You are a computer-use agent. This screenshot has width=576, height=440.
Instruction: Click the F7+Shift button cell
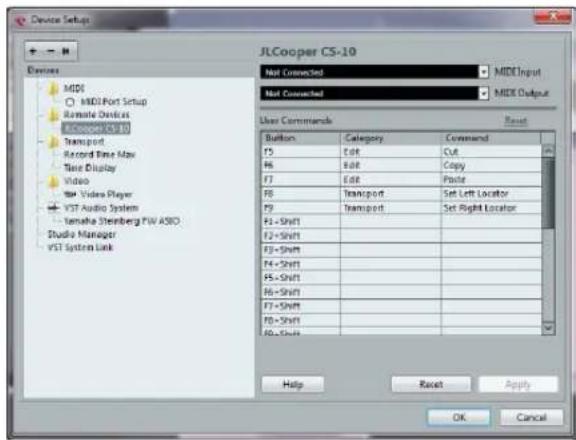click(x=301, y=306)
